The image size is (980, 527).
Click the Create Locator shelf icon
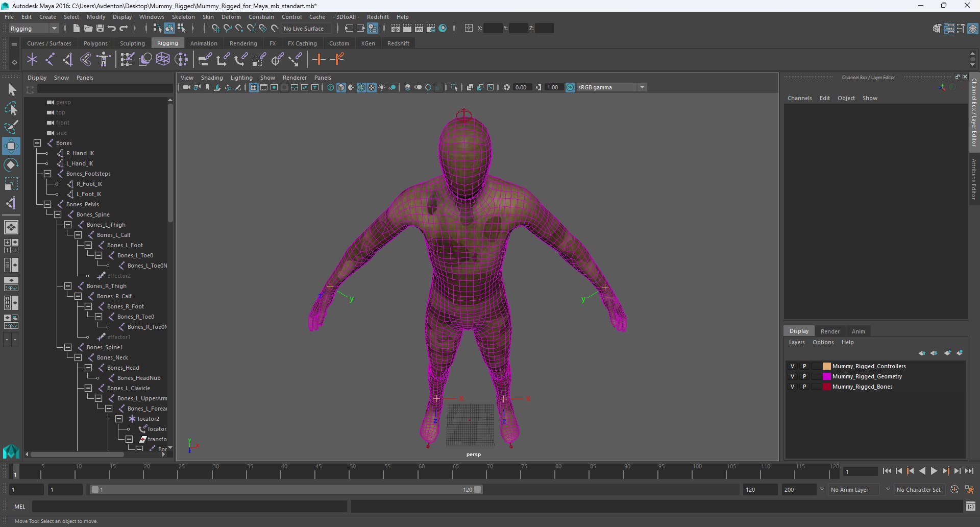coord(32,60)
